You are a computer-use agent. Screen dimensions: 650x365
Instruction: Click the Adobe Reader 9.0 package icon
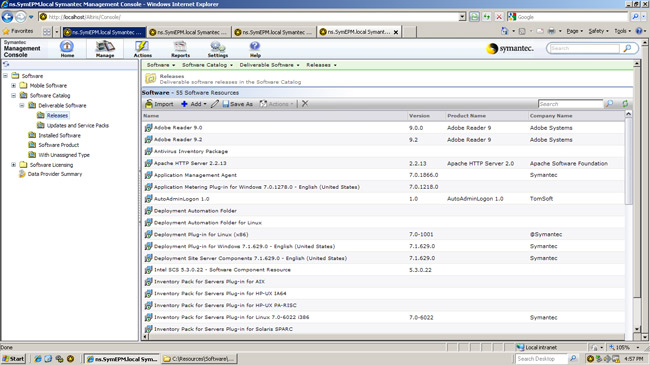click(x=148, y=128)
